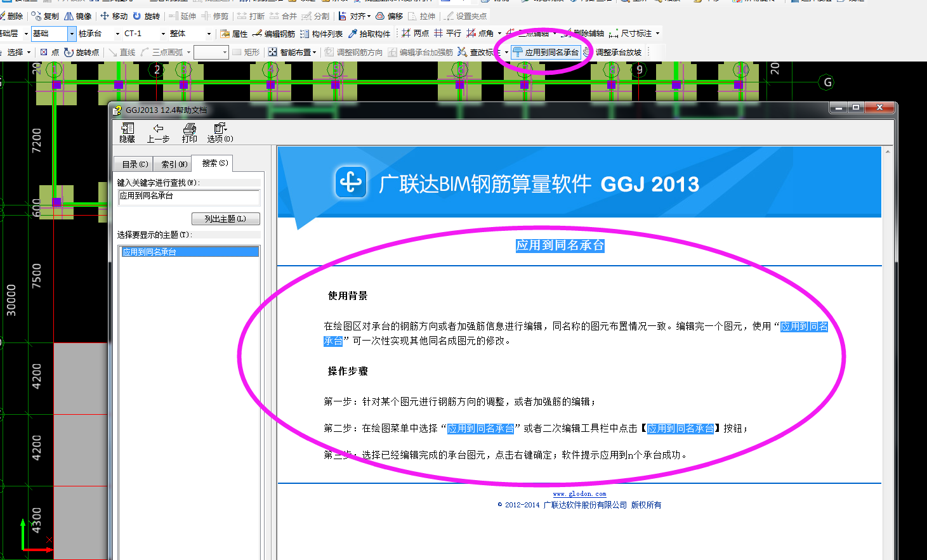Open the 点角 dropdown arrow
Screen dimensions: 927x560
point(499,33)
